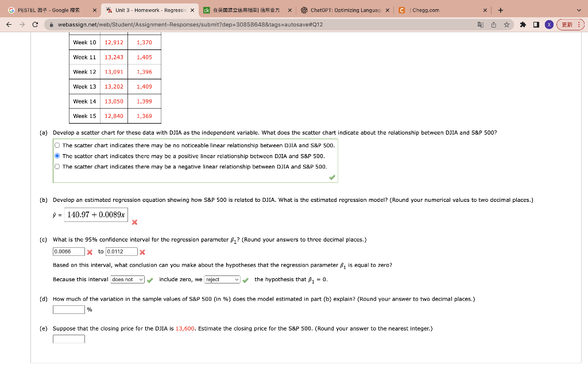This screenshot has height=368, width=588.
Task: Switch to the ChatGPT Optimizing Language tab
Action: [345, 10]
